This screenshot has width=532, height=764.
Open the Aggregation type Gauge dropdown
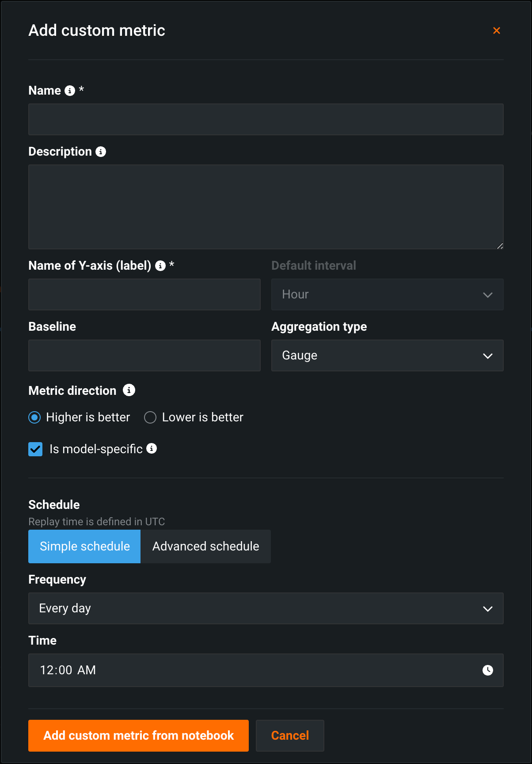pos(387,355)
